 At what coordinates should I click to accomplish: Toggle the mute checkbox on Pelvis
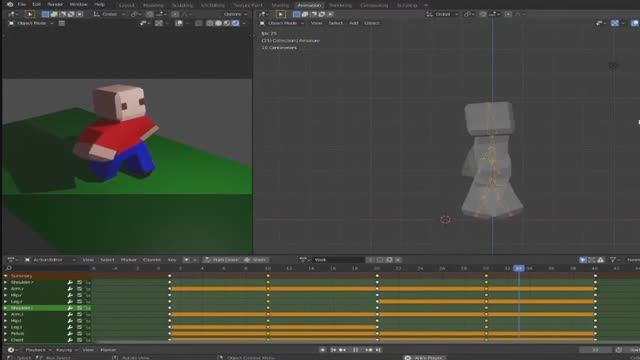click(x=80, y=333)
